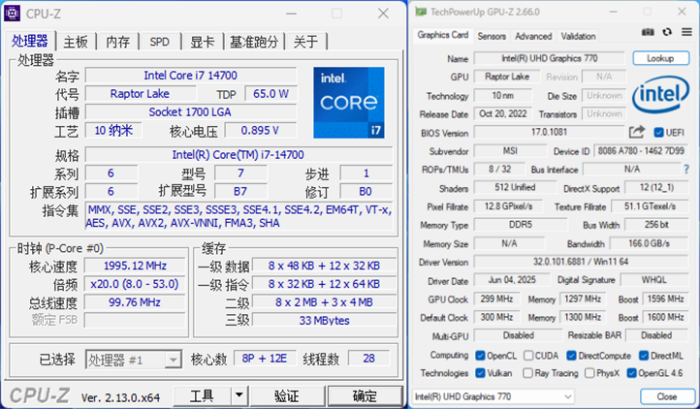Viewport: 700px width, 409px height.
Task: Export BIOS with the share arrow icon
Action: click(637, 132)
